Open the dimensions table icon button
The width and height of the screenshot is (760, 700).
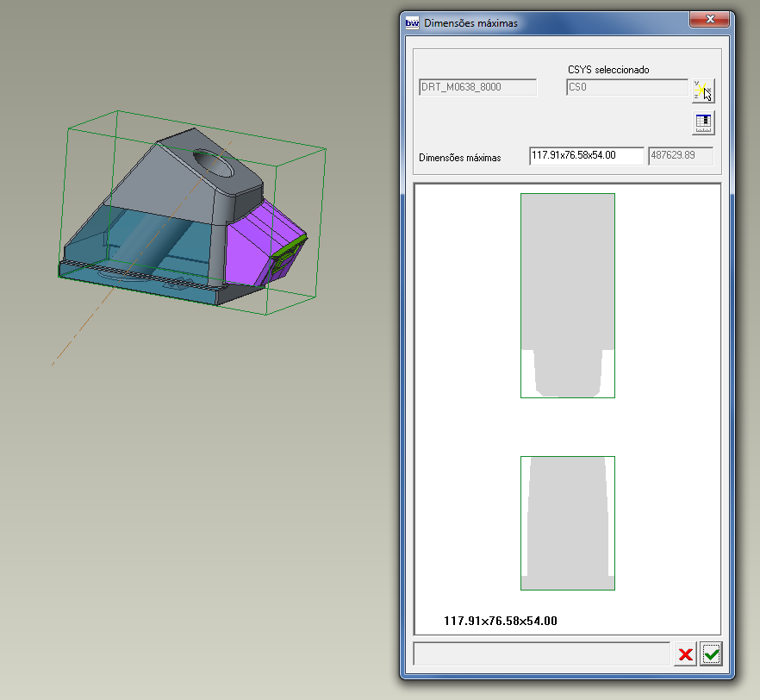coord(703,122)
